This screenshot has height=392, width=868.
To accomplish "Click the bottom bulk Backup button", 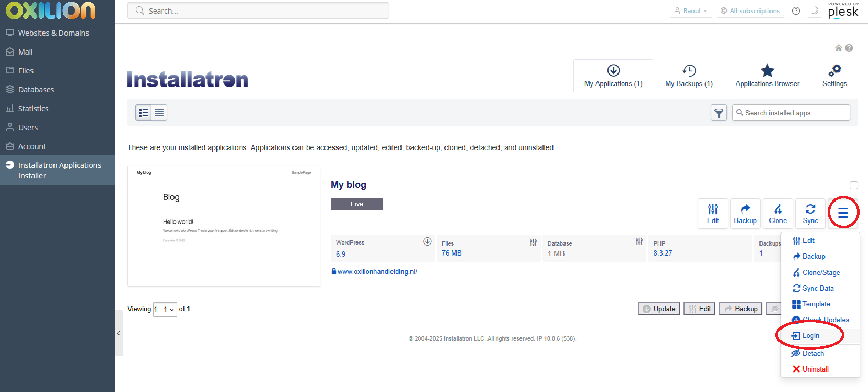I will 740,309.
